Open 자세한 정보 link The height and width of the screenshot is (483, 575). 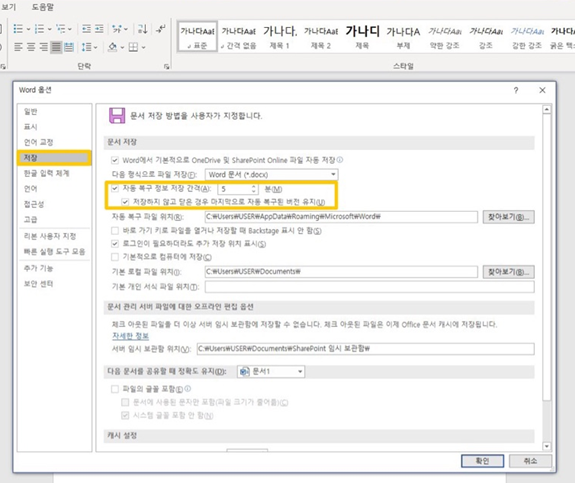point(131,336)
